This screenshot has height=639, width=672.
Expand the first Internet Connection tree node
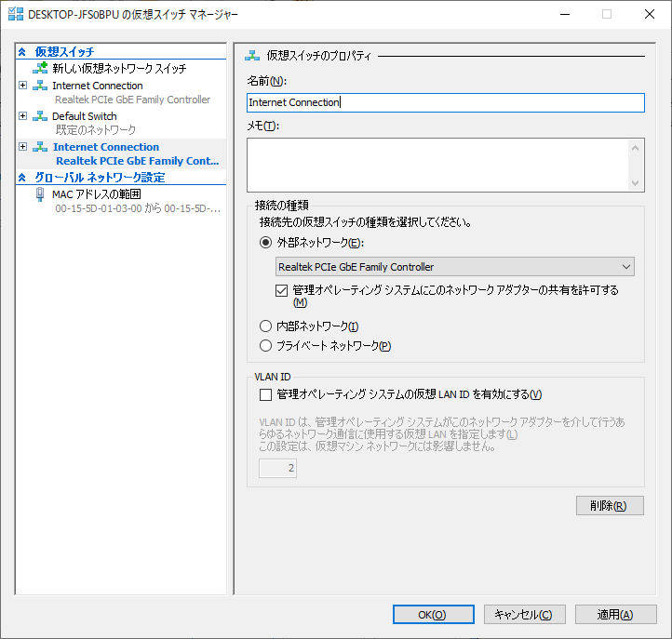tap(23, 86)
